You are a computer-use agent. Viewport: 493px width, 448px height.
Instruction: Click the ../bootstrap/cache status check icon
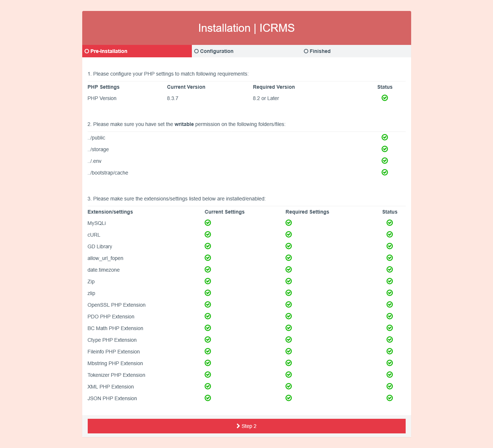pyautogui.click(x=384, y=172)
